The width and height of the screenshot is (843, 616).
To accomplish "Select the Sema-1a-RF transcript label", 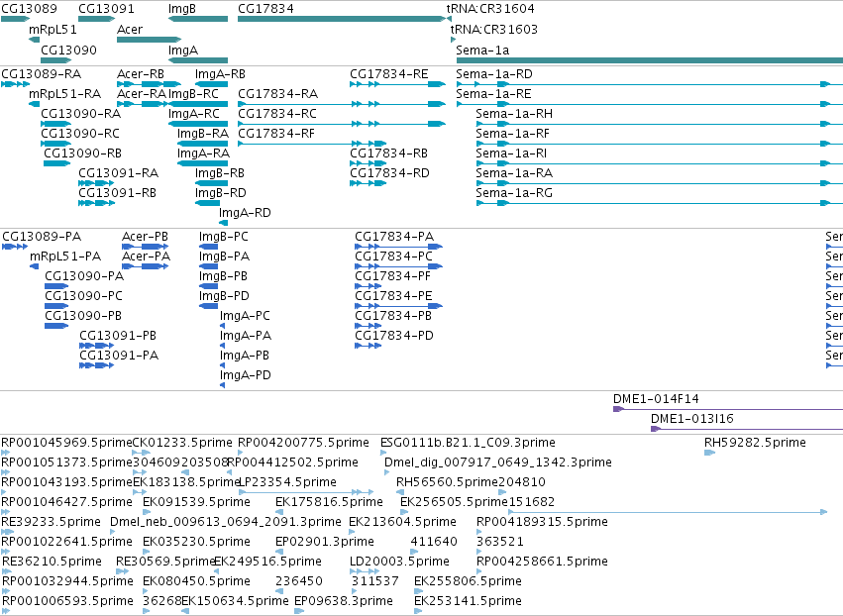I will pos(512,134).
